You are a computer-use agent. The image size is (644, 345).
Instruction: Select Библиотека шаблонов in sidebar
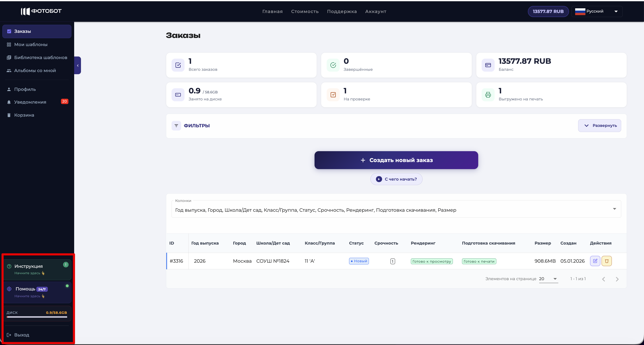click(37, 58)
